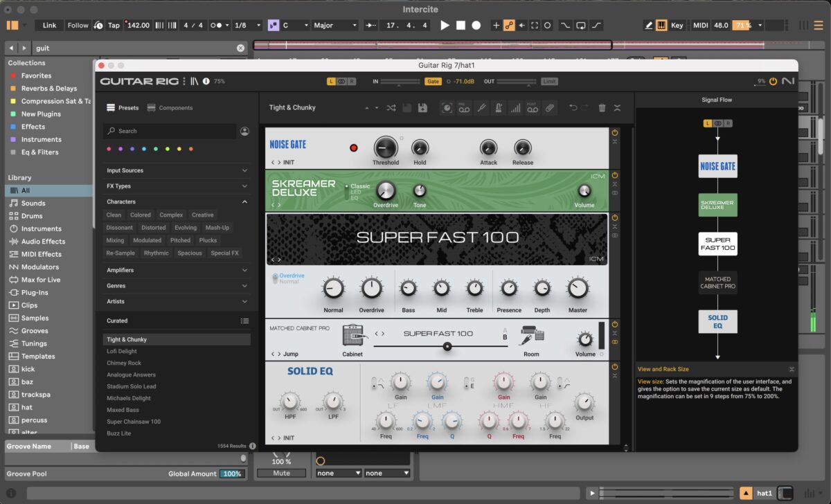
Task: Show the post tape deck tool
Action: click(532, 108)
